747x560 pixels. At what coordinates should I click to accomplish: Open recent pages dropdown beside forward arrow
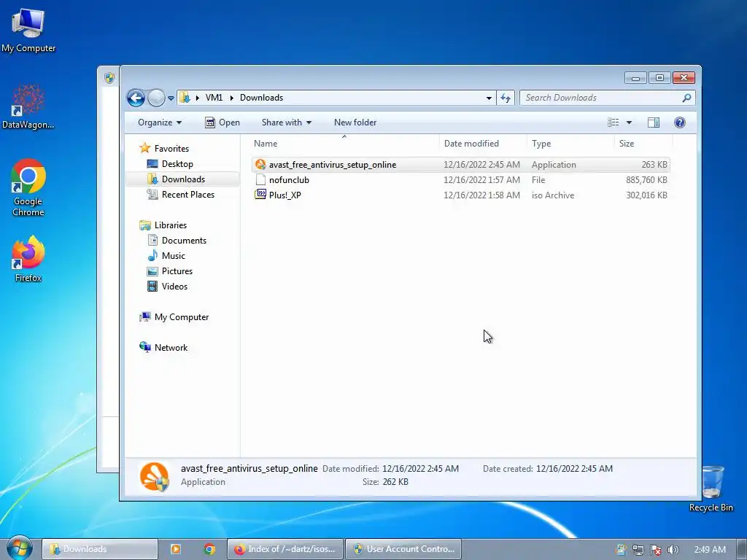(x=171, y=98)
